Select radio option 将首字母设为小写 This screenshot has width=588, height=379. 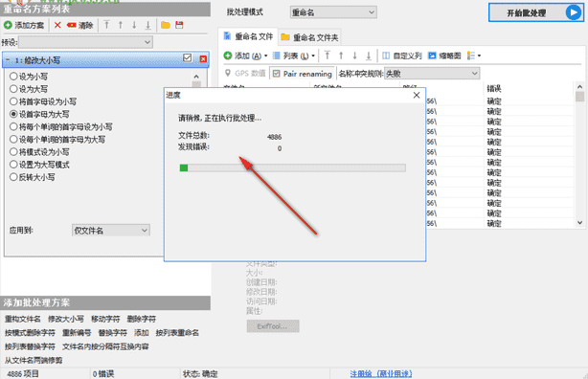(13, 101)
